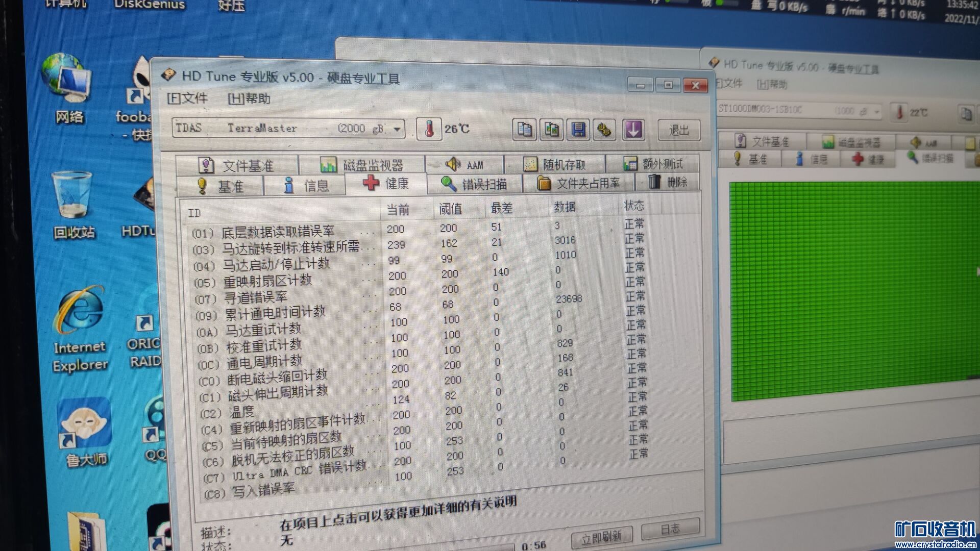The image size is (980, 551).
Task: Click the copy info to clipboard icon
Action: click(524, 130)
